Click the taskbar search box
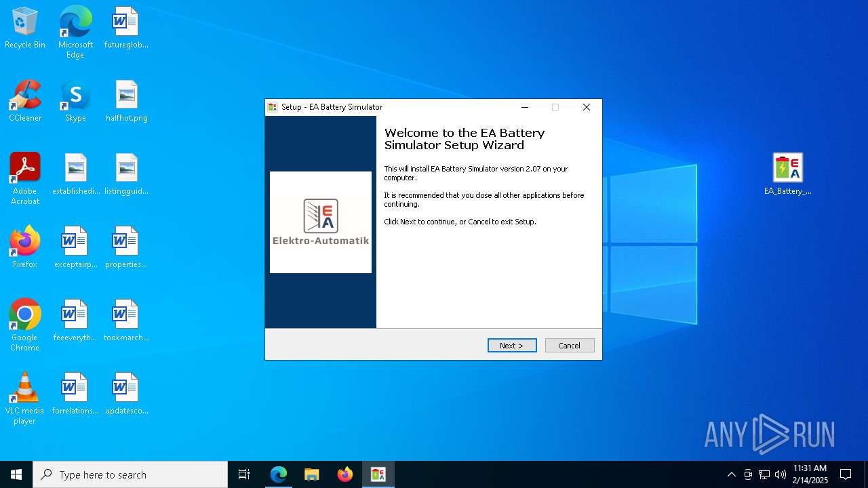The width and height of the screenshot is (868, 488). coord(130,474)
